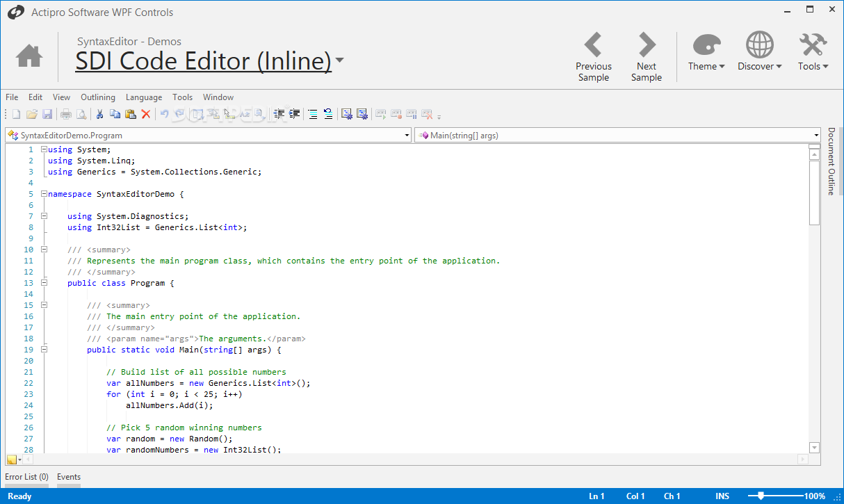
Task: Click the zoom slider thumb in status bar
Action: pyautogui.click(x=761, y=496)
